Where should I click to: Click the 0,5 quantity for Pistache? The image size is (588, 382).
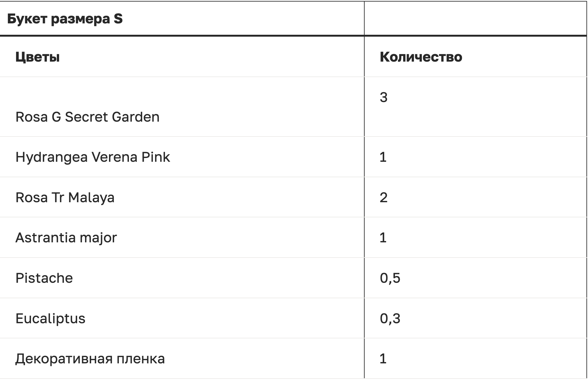click(390, 278)
